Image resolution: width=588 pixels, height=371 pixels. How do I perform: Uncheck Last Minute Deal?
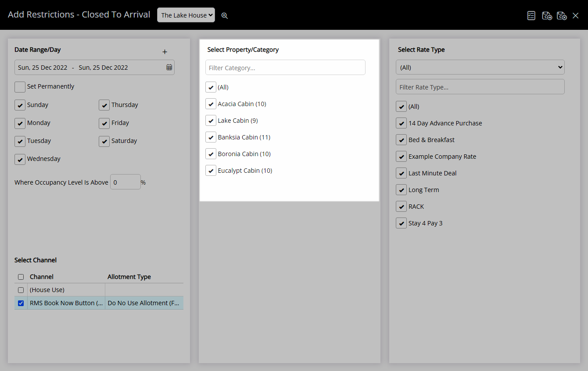(401, 173)
